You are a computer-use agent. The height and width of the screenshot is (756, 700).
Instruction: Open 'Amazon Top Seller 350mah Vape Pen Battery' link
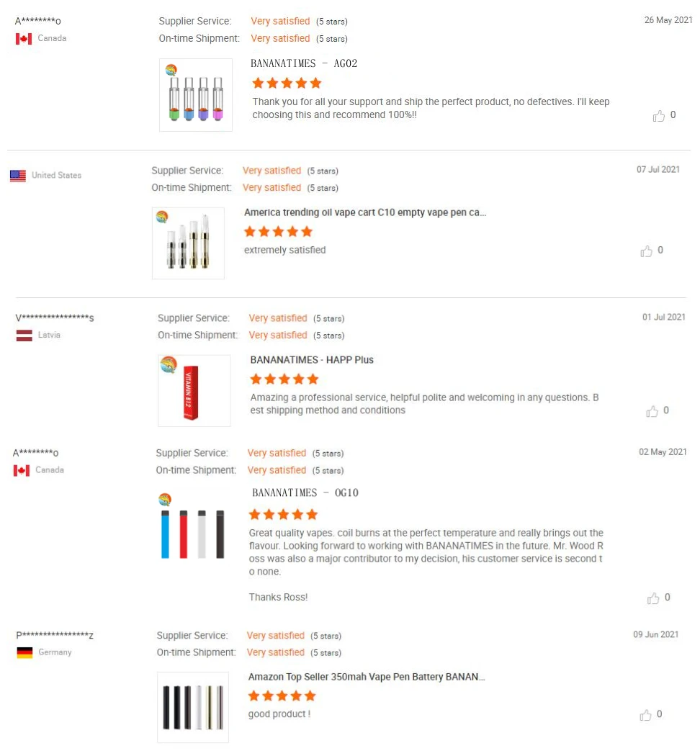point(367,678)
